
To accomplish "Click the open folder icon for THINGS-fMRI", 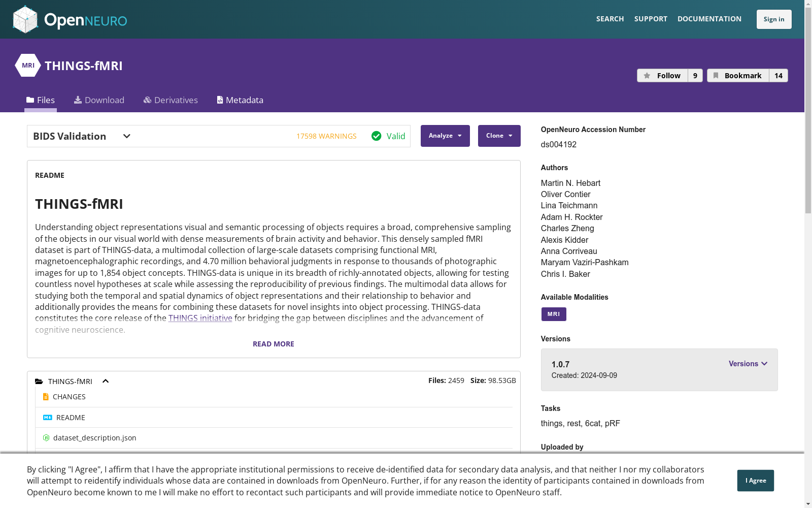I will (x=39, y=382).
